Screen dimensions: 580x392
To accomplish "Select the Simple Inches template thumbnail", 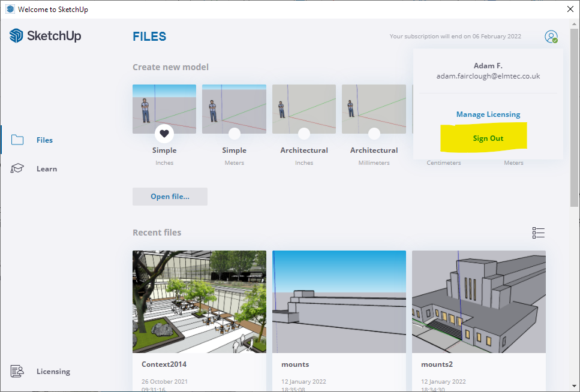I will [164, 108].
